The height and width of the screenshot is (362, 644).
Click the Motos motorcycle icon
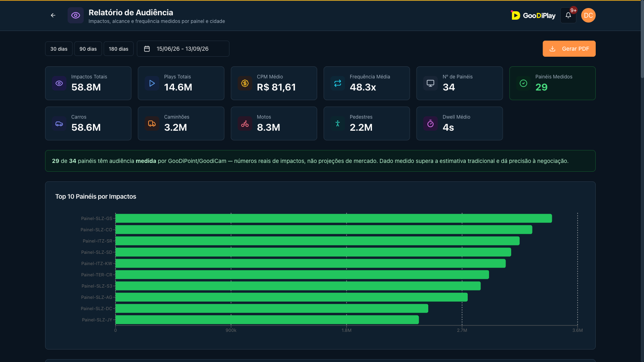(245, 123)
